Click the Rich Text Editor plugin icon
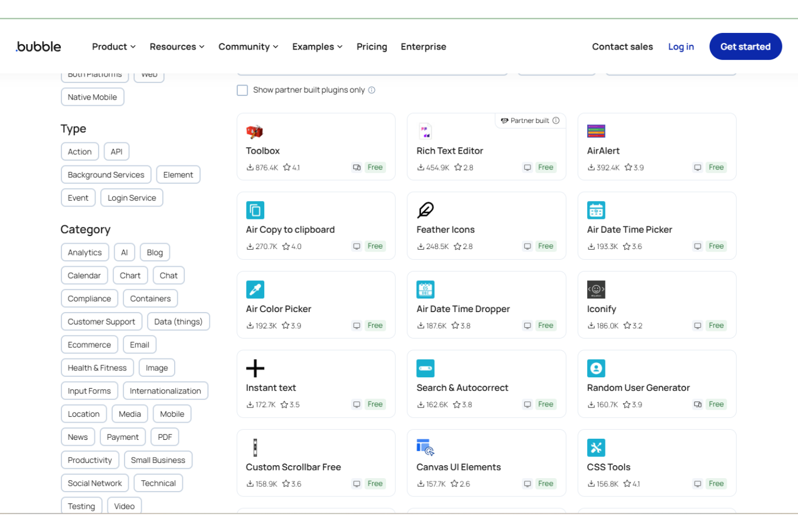Viewport: 798px width, 532px height. click(425, 131)
